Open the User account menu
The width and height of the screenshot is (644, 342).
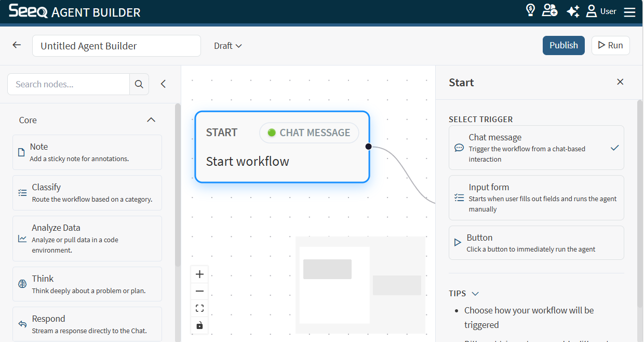click(601, 11)
